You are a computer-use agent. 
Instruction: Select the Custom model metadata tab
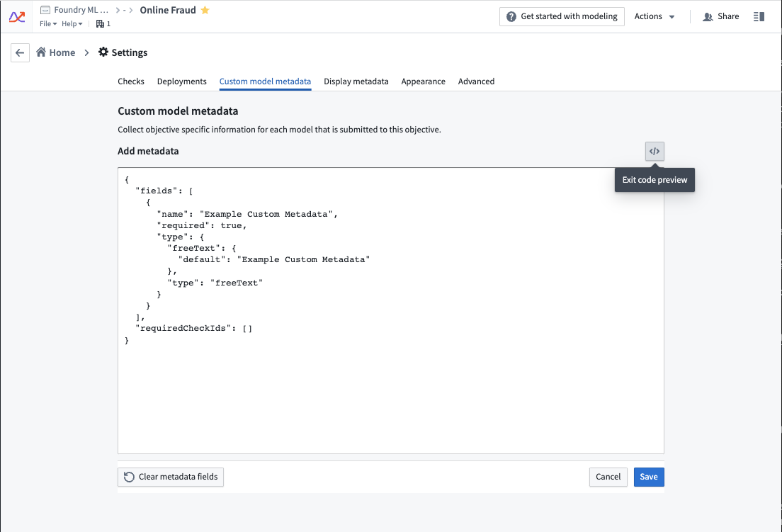266,81
